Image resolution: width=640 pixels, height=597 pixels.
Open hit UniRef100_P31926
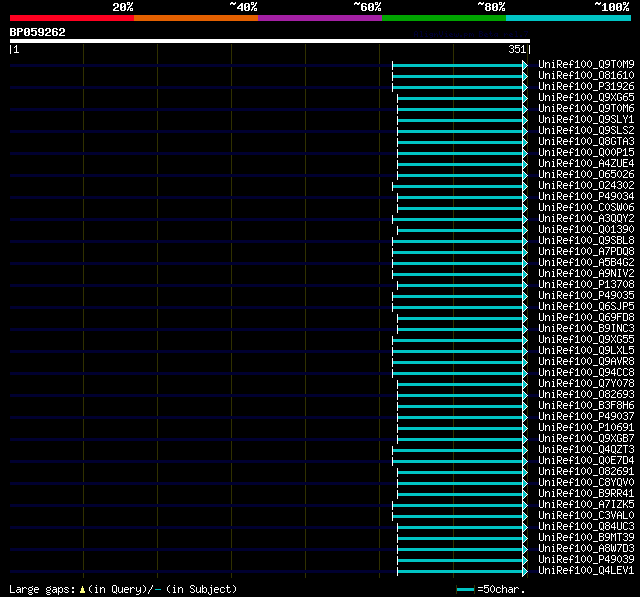(586, 87)
